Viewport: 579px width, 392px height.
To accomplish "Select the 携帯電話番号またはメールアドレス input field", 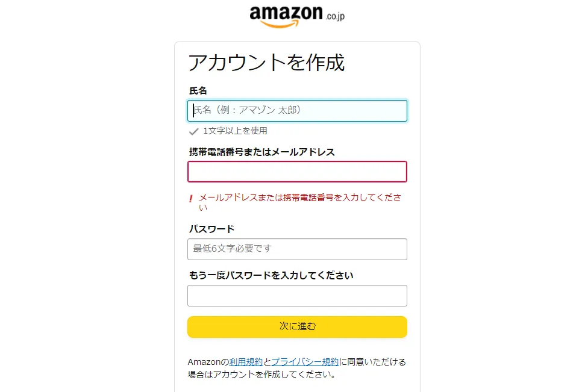I will (x=297, y=172).
